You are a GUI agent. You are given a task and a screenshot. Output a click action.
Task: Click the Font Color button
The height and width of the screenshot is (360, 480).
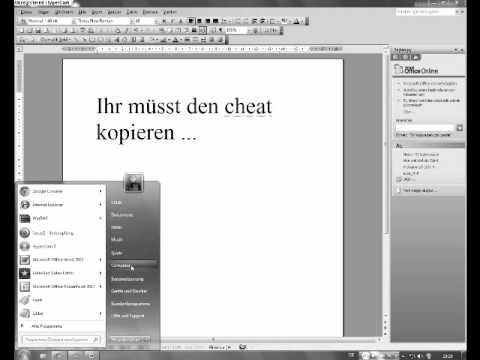[296, 21]
